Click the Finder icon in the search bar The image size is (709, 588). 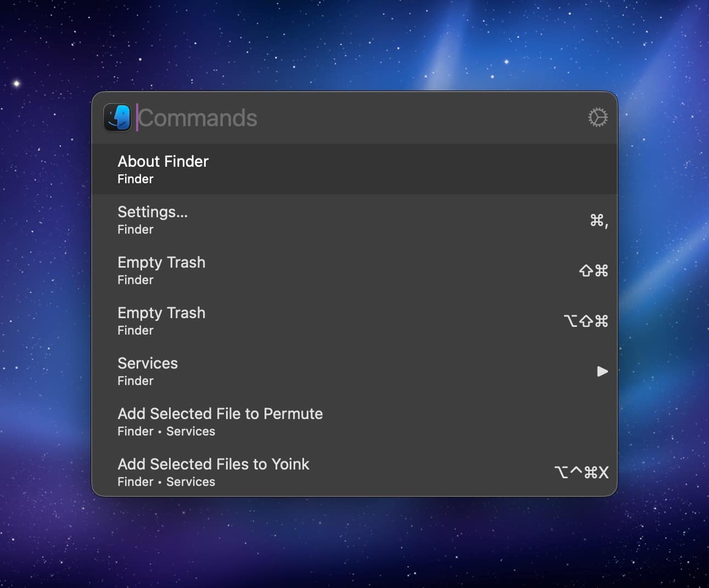pyautogui.click(x=117, y=117)
